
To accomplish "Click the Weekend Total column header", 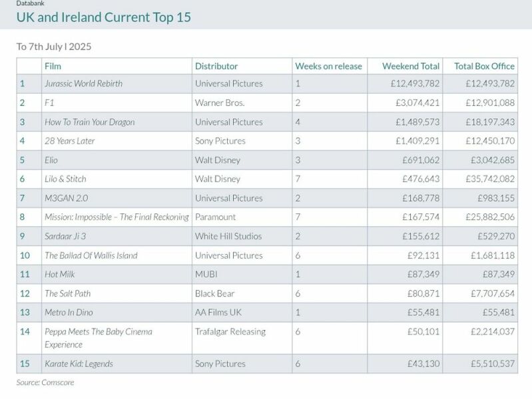I will tap(411, 66).
